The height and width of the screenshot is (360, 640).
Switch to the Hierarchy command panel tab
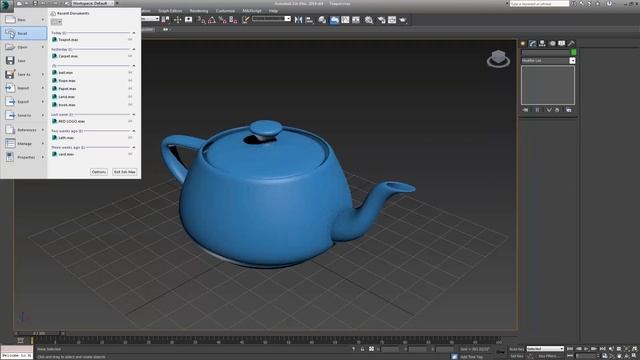(x=542, y=43)
